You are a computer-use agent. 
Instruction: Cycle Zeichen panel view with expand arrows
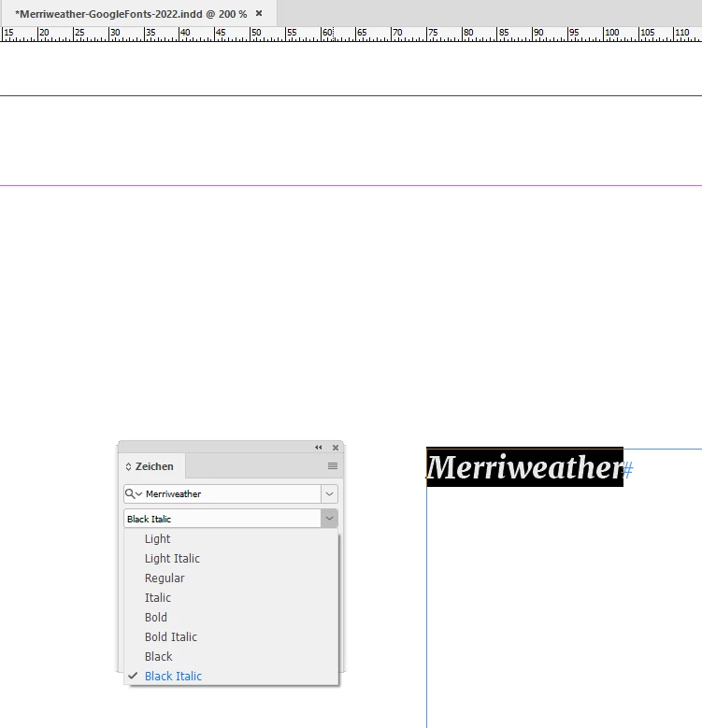pyautogui.click(x=129, y=466)
